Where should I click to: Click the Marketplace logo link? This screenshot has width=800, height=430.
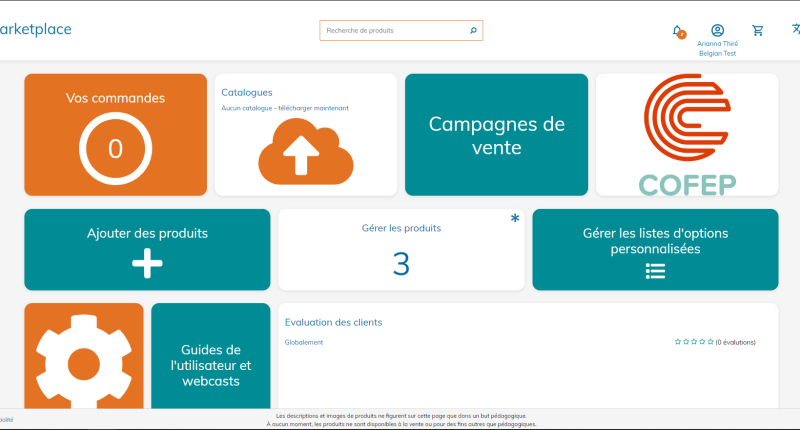coord(36,29)
